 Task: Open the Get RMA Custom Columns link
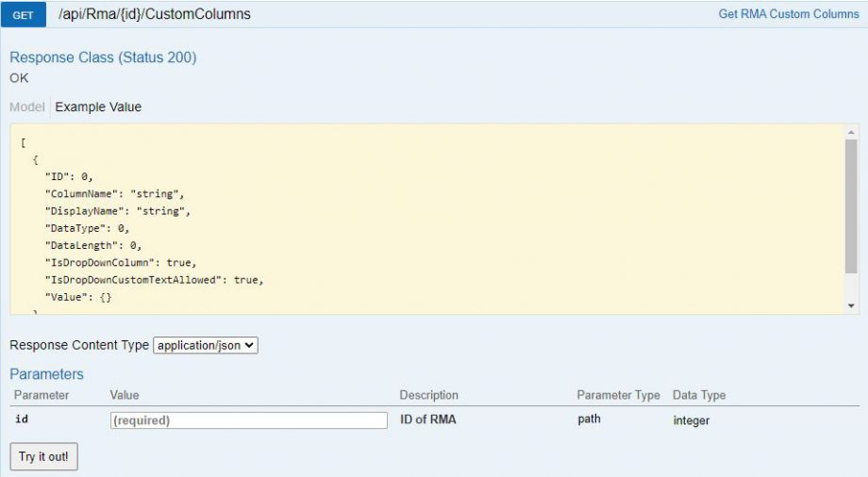(789, 14)
